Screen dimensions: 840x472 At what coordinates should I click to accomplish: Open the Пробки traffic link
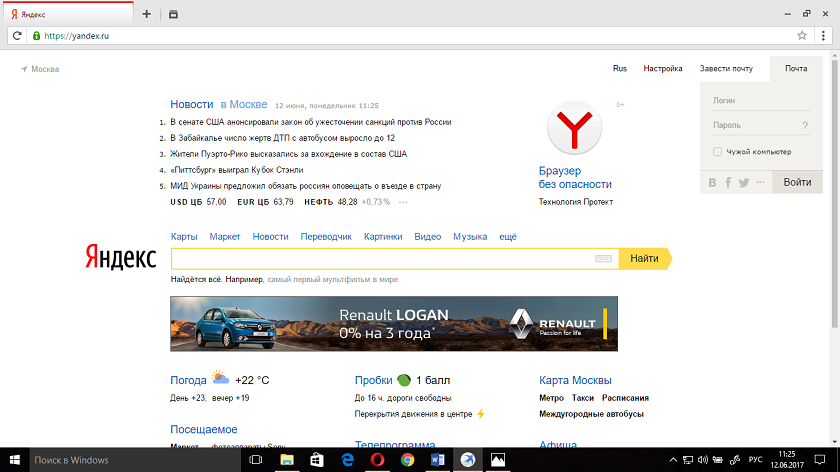click(373, 380)
